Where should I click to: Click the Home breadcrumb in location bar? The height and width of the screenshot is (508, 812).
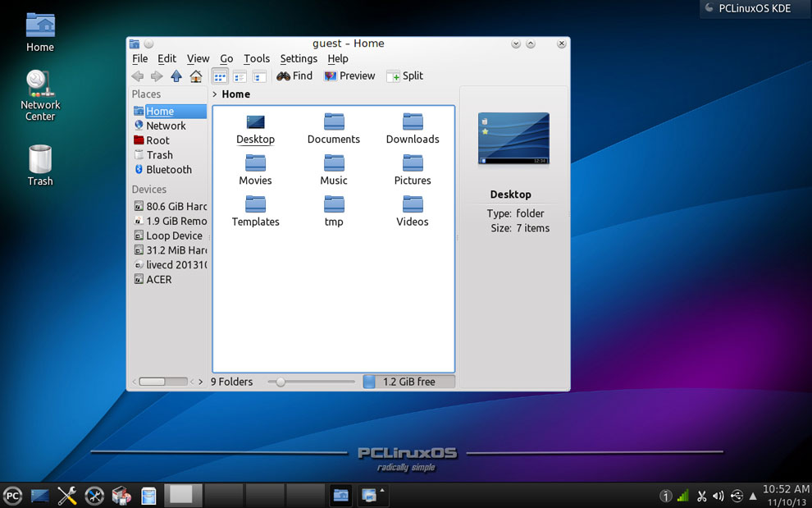(x=235, y=94)
